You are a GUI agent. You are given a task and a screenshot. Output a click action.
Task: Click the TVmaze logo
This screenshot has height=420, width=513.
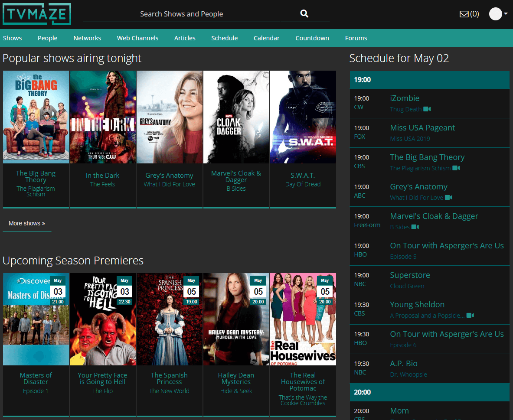click(37, 14)
